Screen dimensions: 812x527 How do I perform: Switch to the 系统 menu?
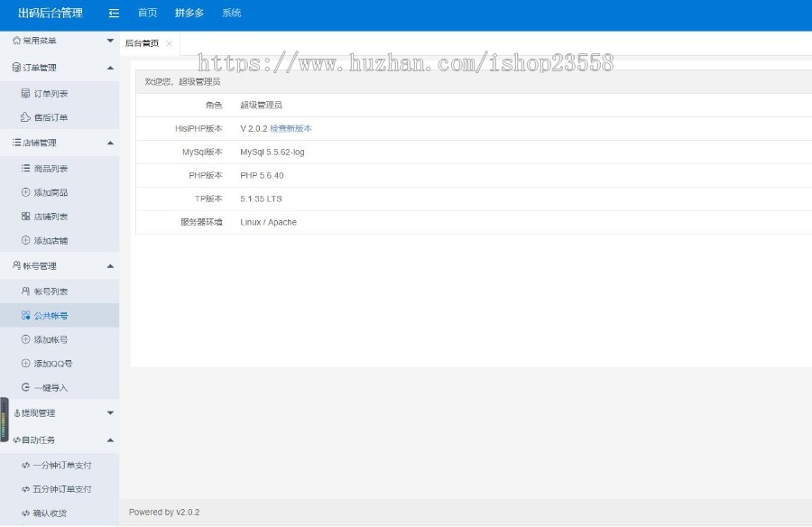232,13
